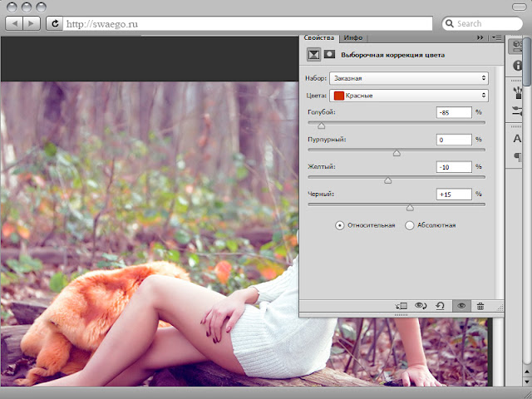Viewport: 532px width, 399px height.
Task: Click the Черный label text
Action: pos(321,194)
